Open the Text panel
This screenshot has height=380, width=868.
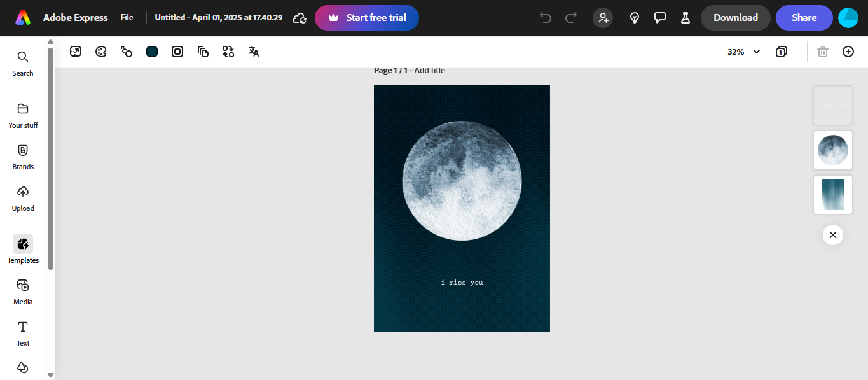point(22,332)
